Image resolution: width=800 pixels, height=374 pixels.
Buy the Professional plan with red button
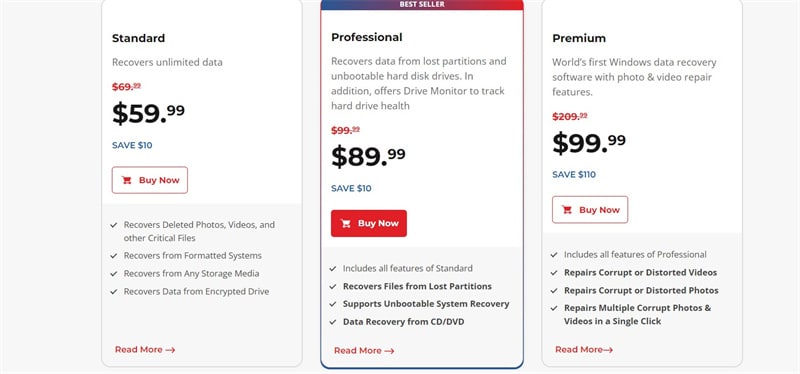tap(369, 223)
